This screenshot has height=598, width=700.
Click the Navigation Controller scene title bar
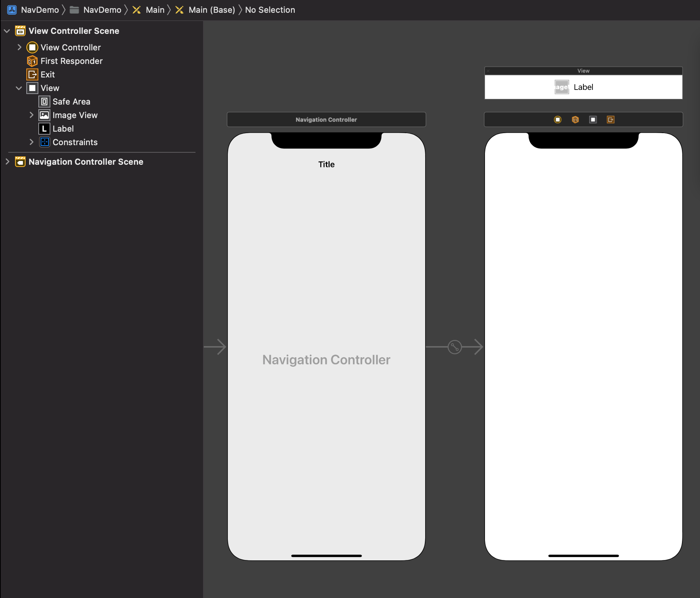(326, 120)
